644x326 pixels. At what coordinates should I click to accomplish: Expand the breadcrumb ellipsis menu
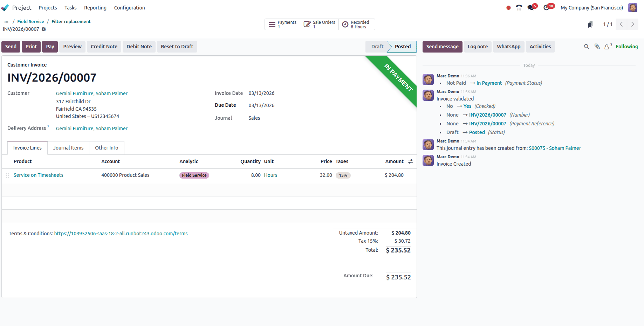(6, 21)
